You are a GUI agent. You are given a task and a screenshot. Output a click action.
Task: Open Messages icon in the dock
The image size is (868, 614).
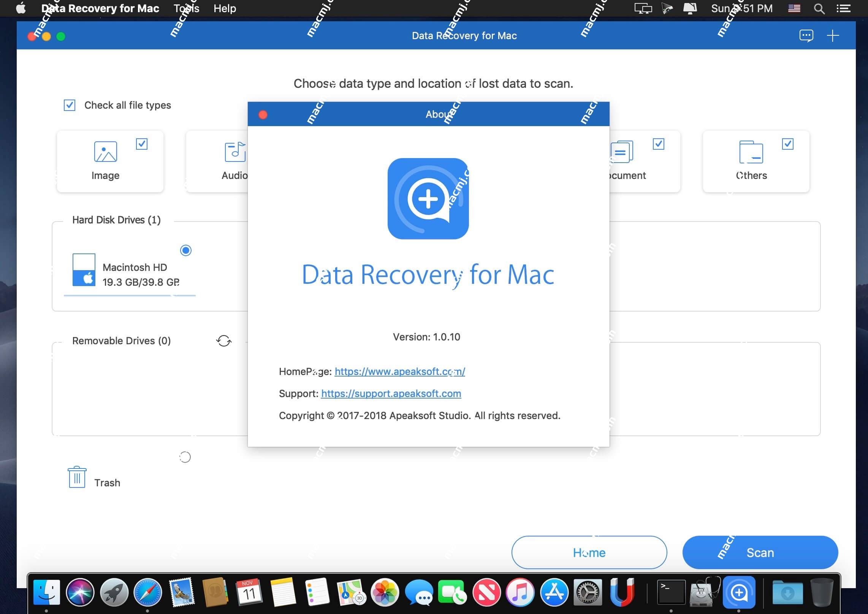tap(419, 592)
